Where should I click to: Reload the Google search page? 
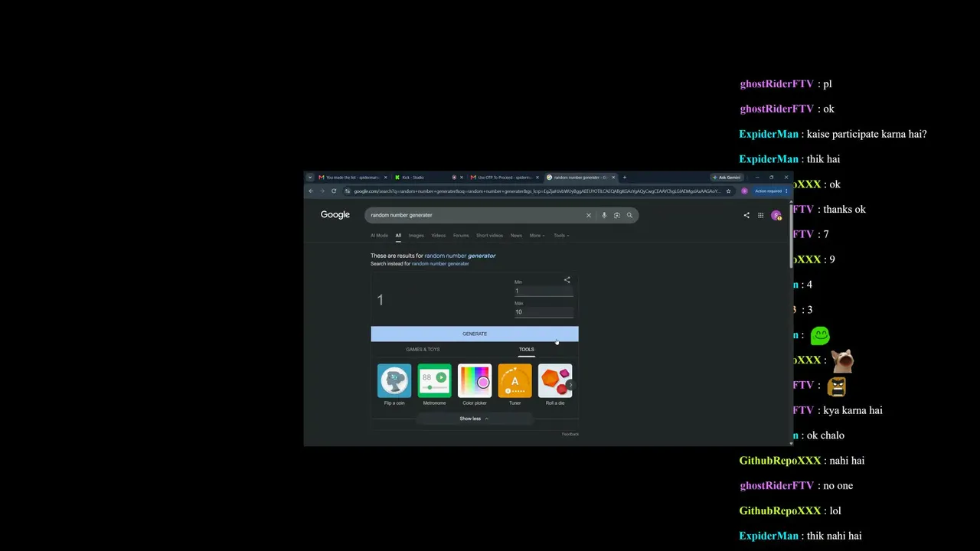coord(334,191)
